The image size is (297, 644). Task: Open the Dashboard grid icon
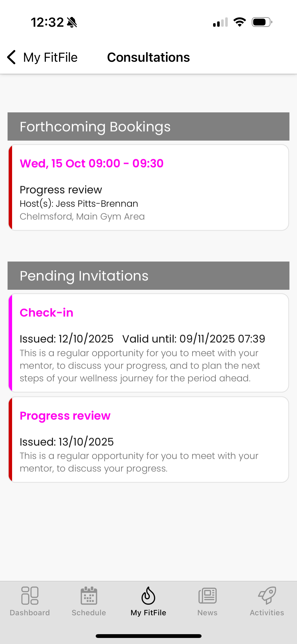click(x=30, y=595)
